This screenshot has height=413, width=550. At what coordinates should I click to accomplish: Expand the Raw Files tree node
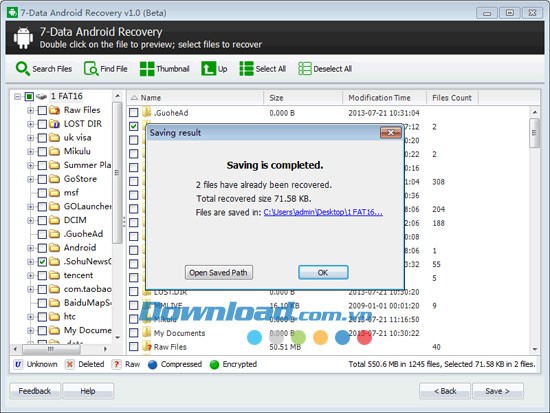[x=31, y=110]
